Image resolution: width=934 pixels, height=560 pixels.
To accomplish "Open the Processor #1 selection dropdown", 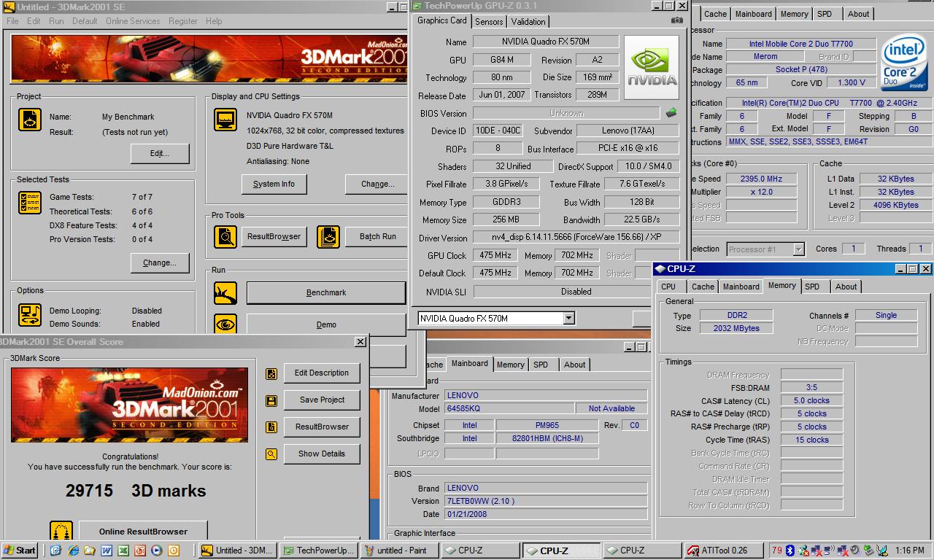I will (x=798, y=249).
